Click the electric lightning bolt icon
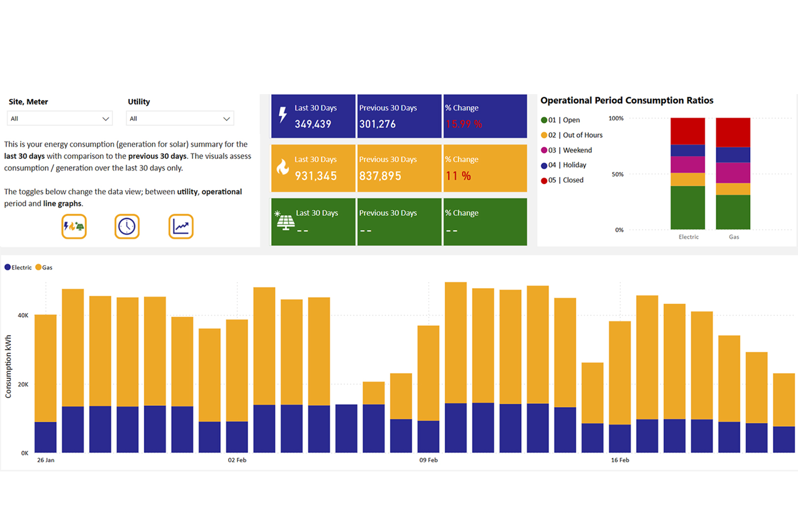 click(x=283, y=115)
